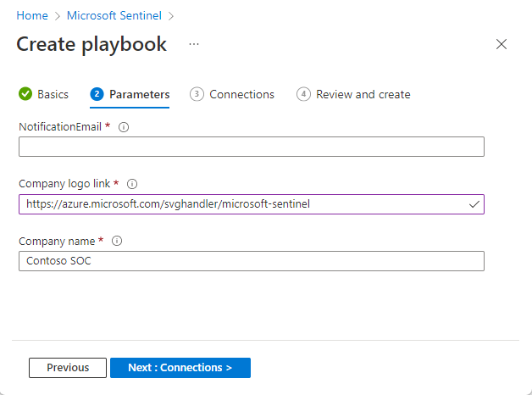Screen dimensions: 532x395
Task: Click the Company logo link info icon
Action: [131, 184]
